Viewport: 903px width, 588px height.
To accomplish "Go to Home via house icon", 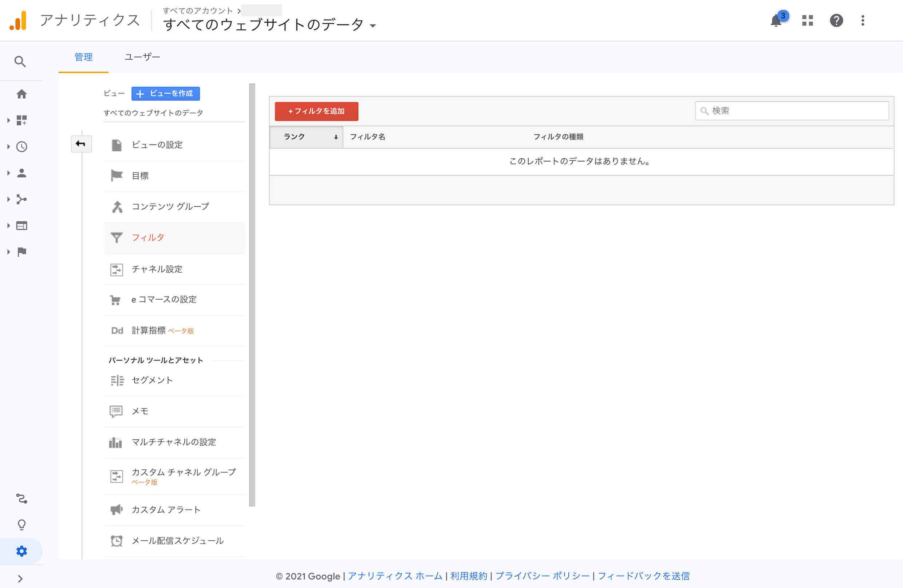I will pyautogui.click(x=21, y=94).
